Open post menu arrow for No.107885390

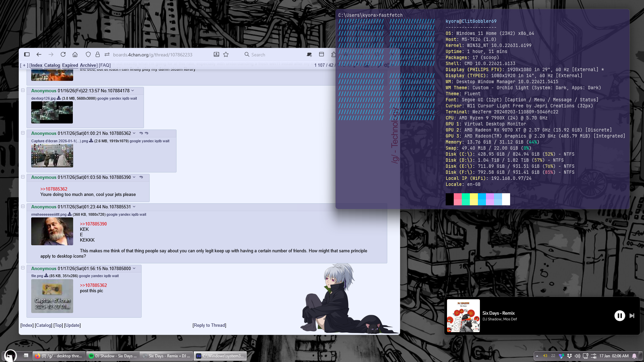pos(134,177)
